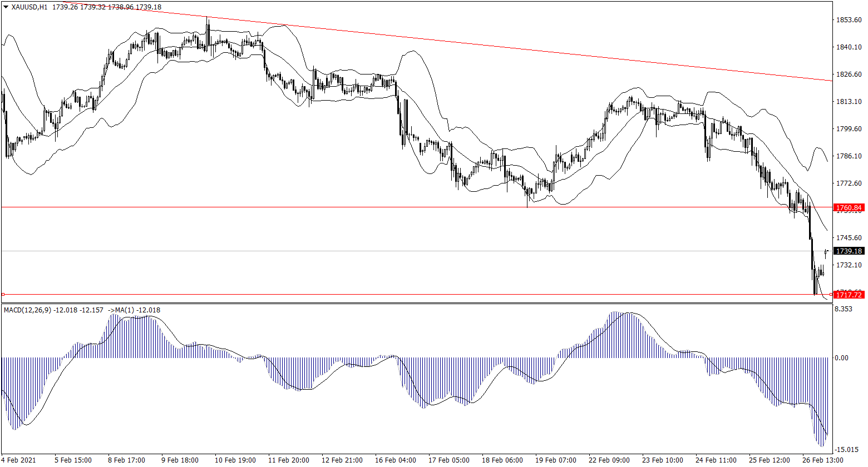Click the 1826.60 price scale label
868x467 pixels.
click(849, 74)
